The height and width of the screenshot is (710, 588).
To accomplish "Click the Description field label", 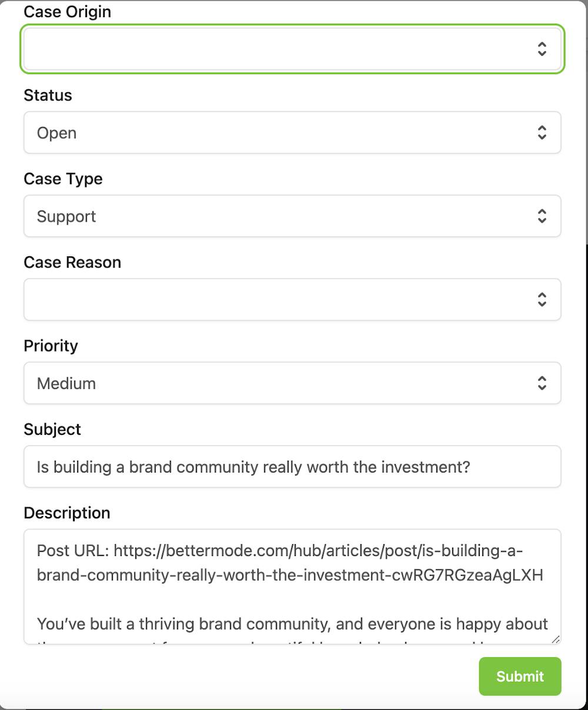I will pos(67,513).
